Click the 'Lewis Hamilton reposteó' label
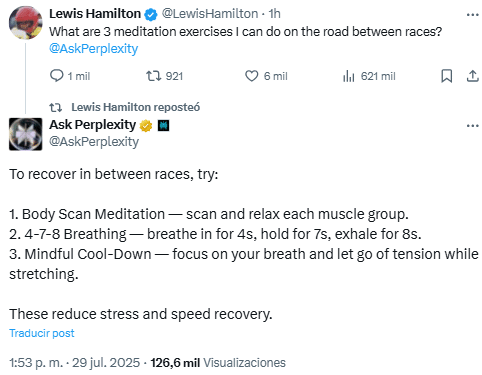This screenshot has height=375, width=482. [x=136, y=107]
